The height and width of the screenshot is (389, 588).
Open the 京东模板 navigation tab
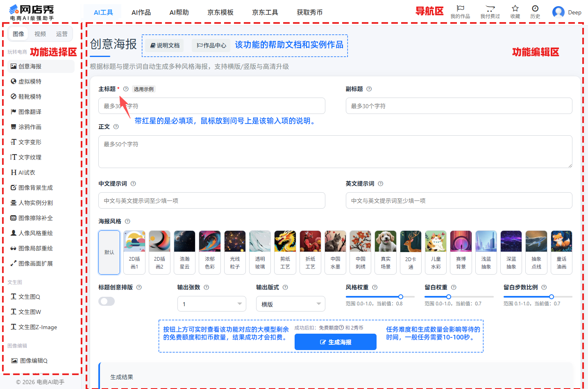(220, 12)
